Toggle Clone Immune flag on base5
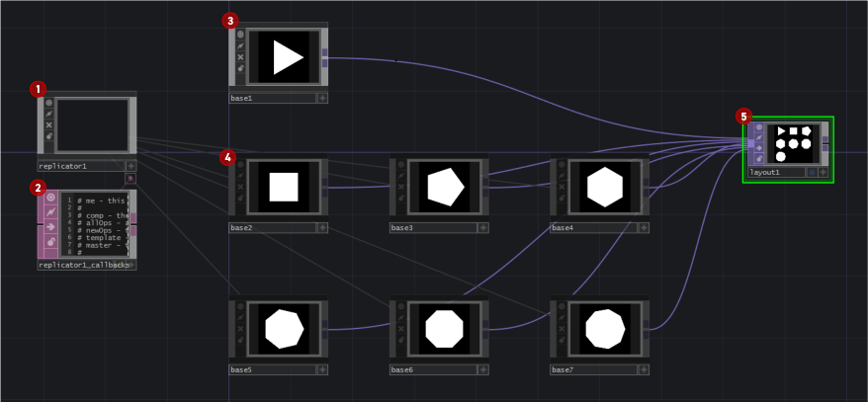 (x=240, y=317)
